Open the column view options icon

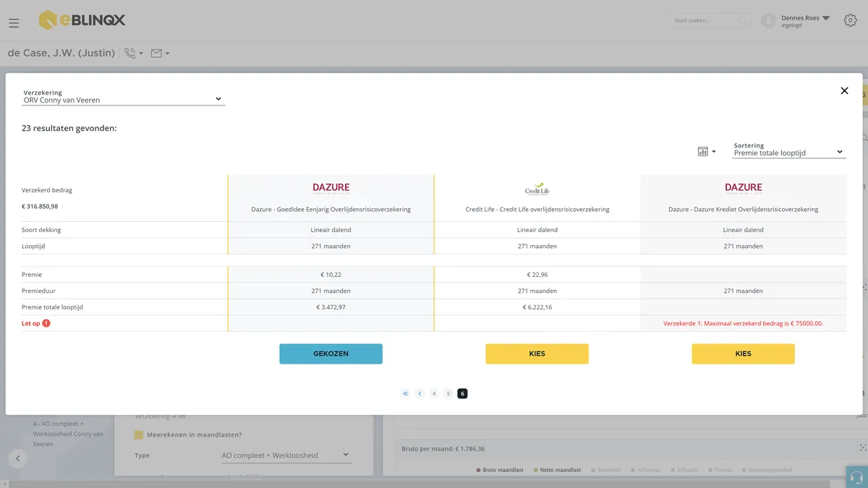706,152
